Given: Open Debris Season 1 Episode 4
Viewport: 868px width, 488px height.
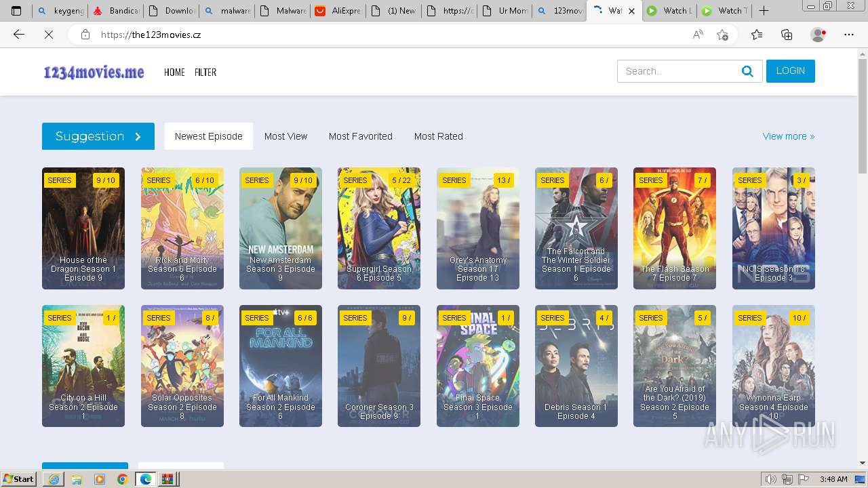Looking at the screenshot, I should [x=576, y=366].
